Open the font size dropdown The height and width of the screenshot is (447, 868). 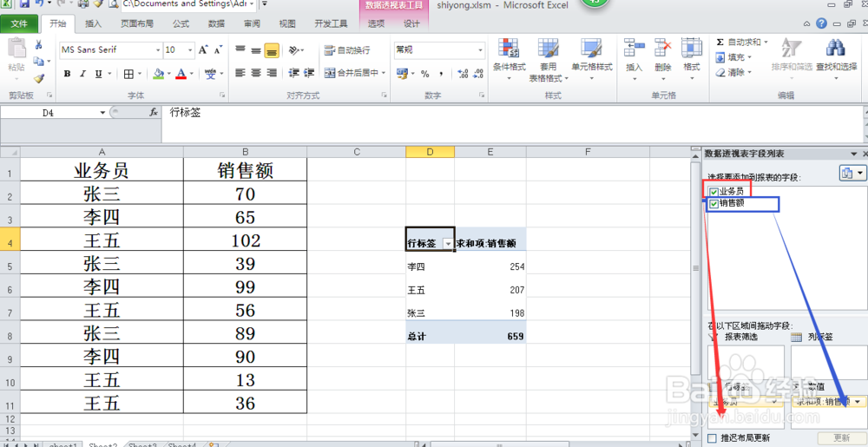point(190,49)
